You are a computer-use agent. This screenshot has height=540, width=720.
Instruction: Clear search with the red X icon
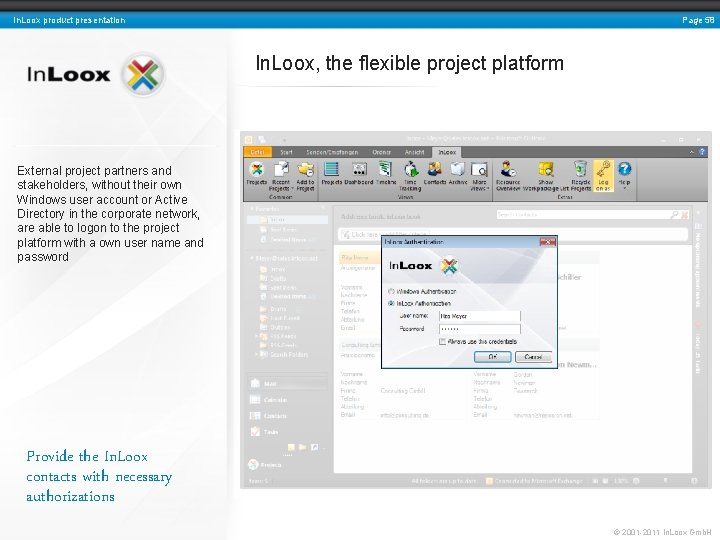tap(685, 214)
